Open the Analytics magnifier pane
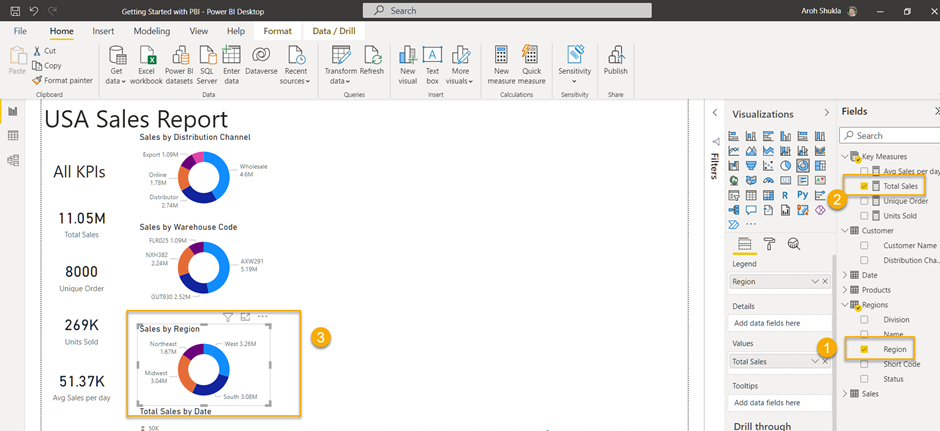Image resolution: width=940 pixels, height=431 pixels. 794,243
